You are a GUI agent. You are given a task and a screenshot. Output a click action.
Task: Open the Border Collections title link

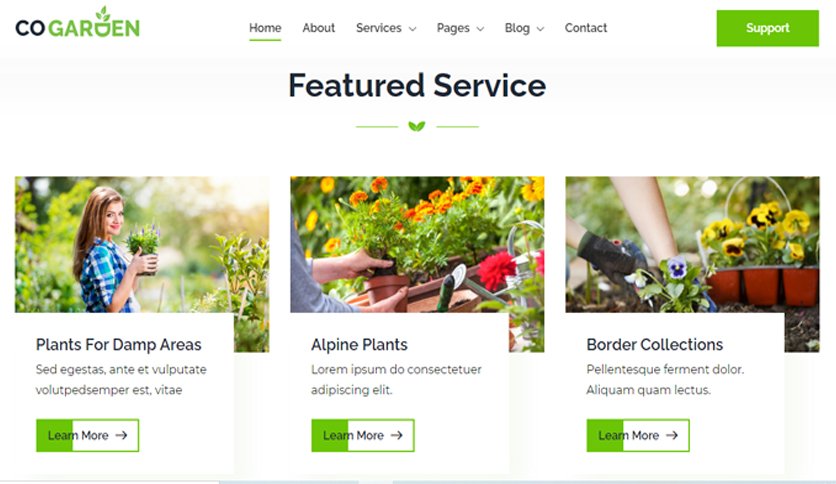pyautogui.click(x=655, y=345)
